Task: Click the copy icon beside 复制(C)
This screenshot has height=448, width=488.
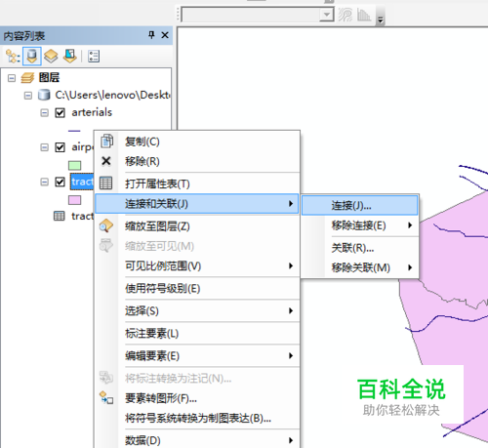Action: [106, 142]
